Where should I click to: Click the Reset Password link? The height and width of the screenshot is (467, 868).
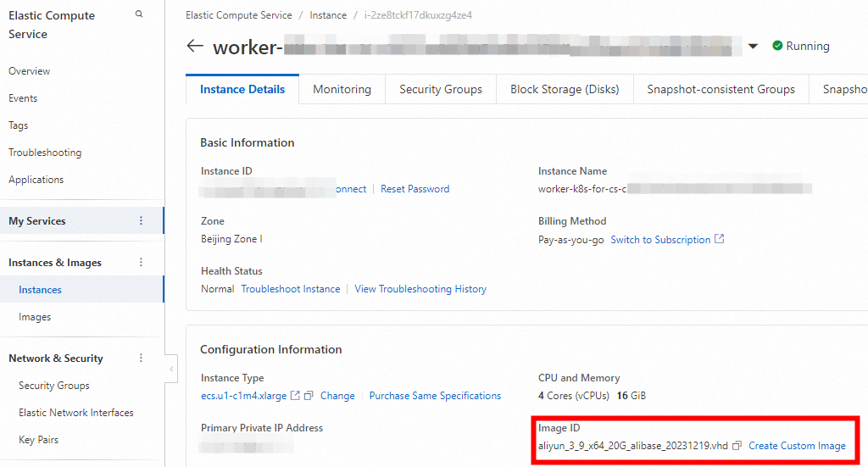click(x=415, y=189)
